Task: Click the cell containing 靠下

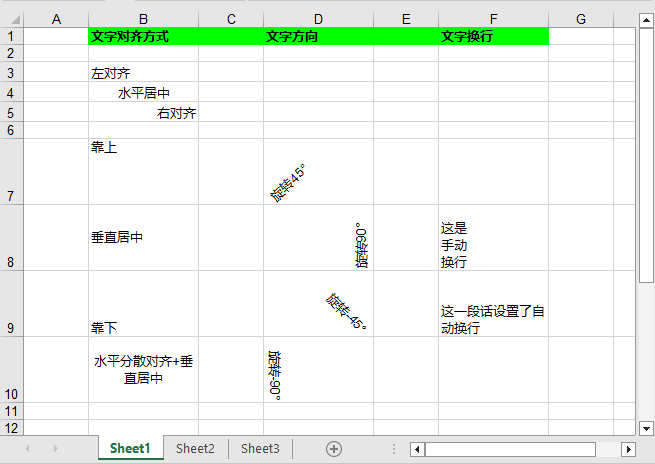Action: (143, 304)
